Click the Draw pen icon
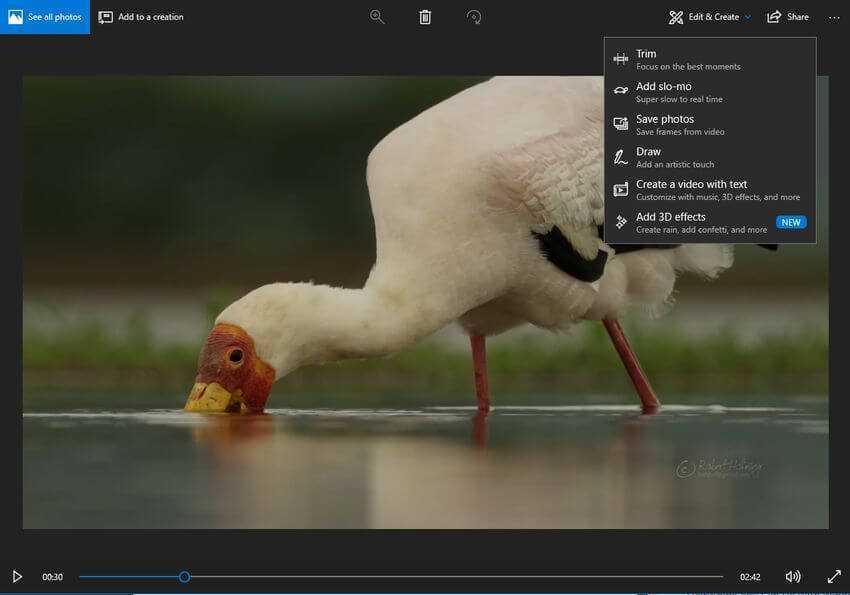 [x=621, y=157]
